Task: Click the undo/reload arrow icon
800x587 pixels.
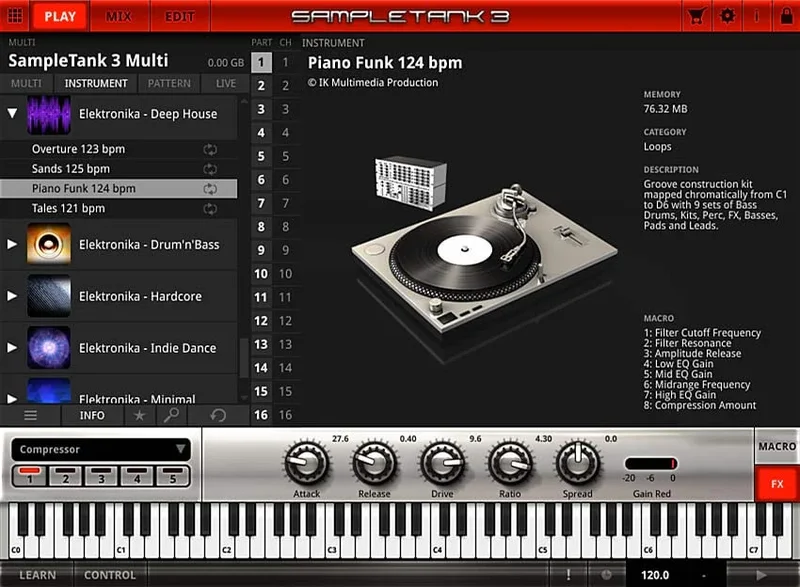Action: pyautogui.click(x=218, y=415)
